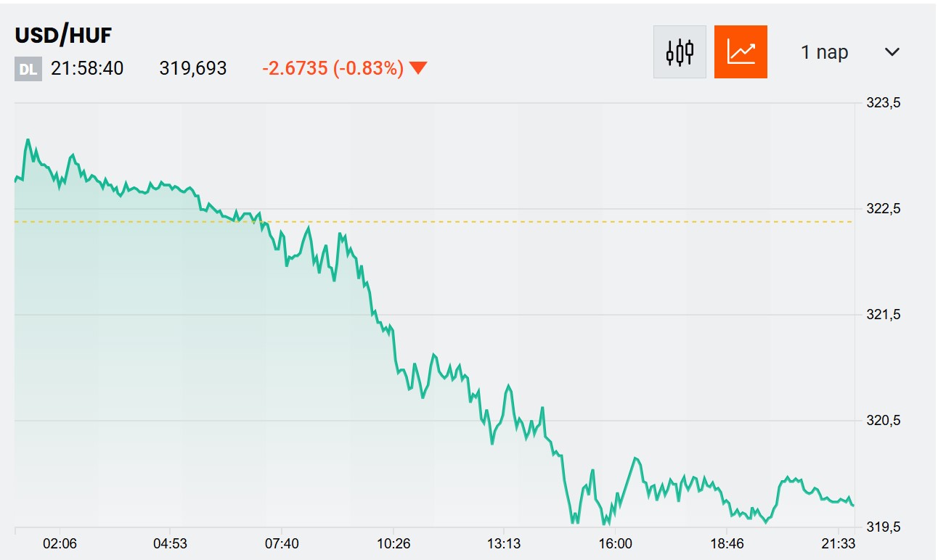This screenshot has height=560, width=938.
Task: Click the 13:13 time axis label
Action: [x=502, y=544]
